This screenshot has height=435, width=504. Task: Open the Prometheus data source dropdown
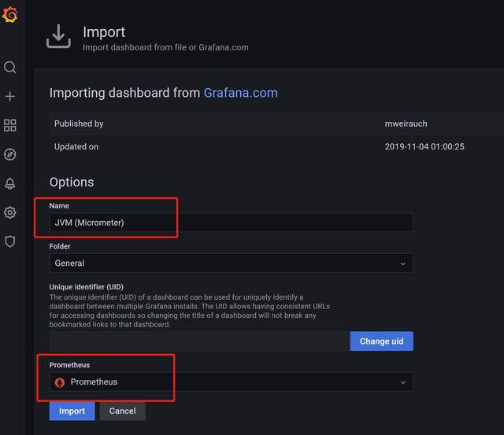pyautogui.click(x=231, y=382)
